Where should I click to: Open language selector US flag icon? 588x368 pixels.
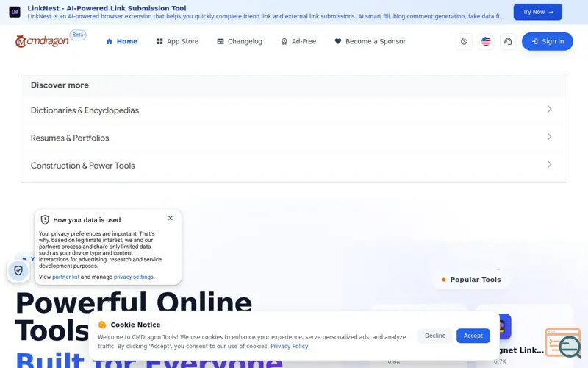click(x=486, y=41)
